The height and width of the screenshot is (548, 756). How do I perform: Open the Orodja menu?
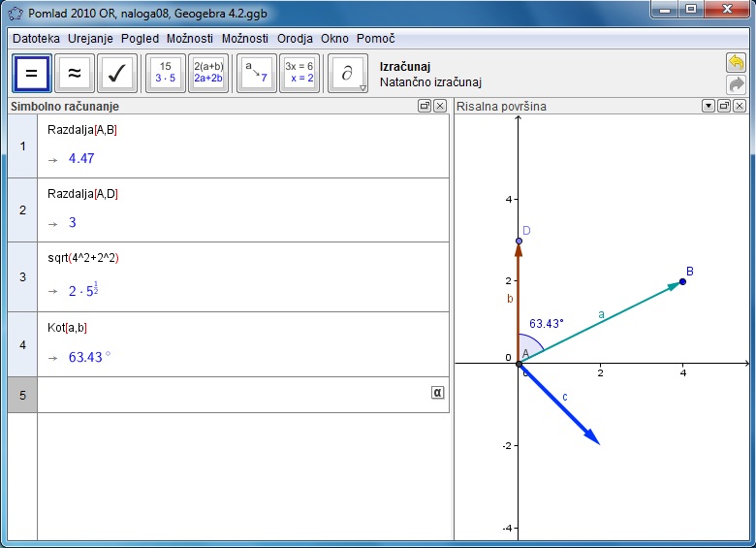pos(295,38)
